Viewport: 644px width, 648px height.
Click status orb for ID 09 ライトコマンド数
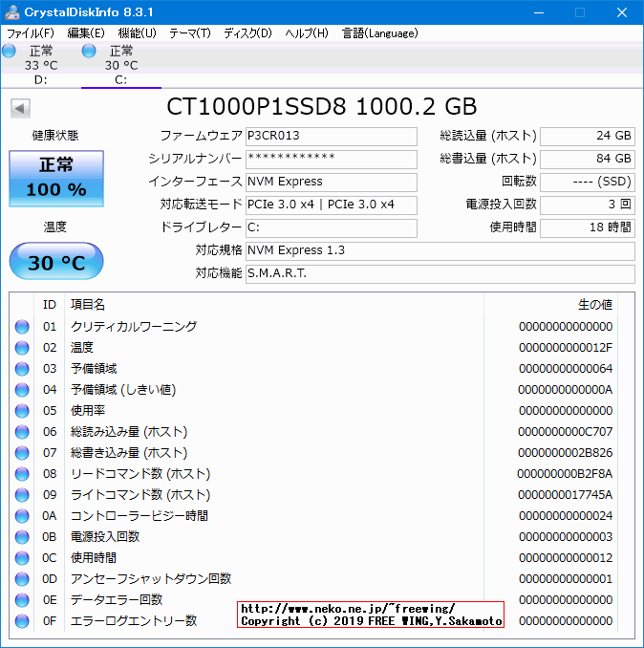pos(22,495)
